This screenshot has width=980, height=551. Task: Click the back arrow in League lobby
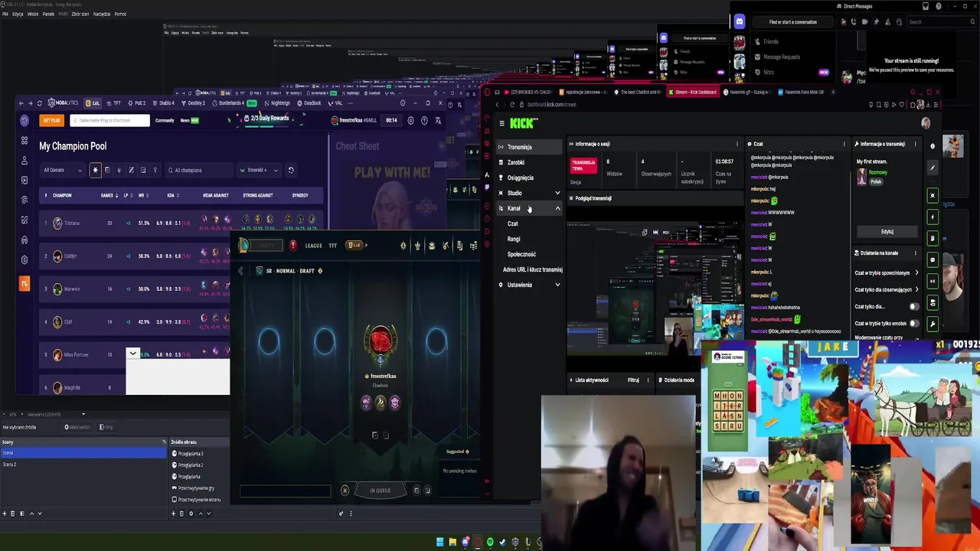click(x=240, y=271)
